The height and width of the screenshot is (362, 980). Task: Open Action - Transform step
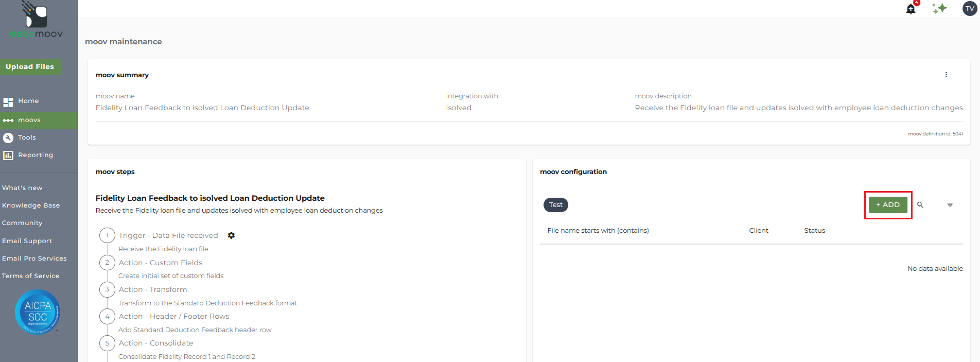pyautogui.click(x=153, y=289)
